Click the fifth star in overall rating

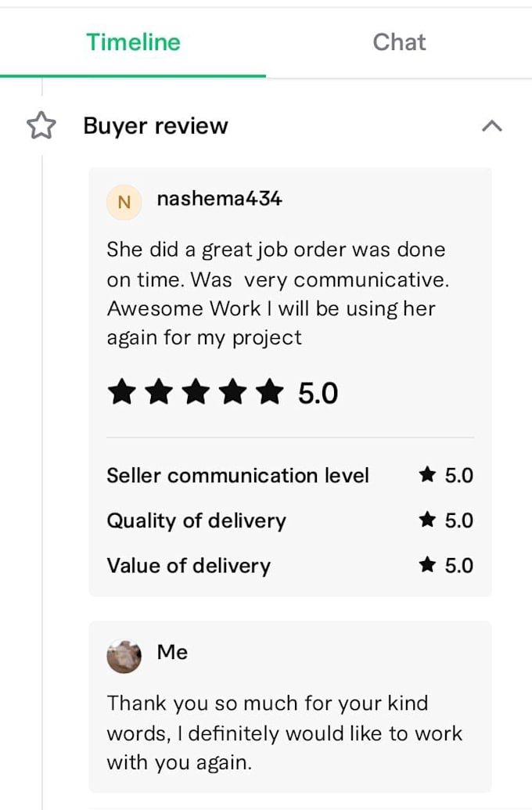(x=270, y=391)
